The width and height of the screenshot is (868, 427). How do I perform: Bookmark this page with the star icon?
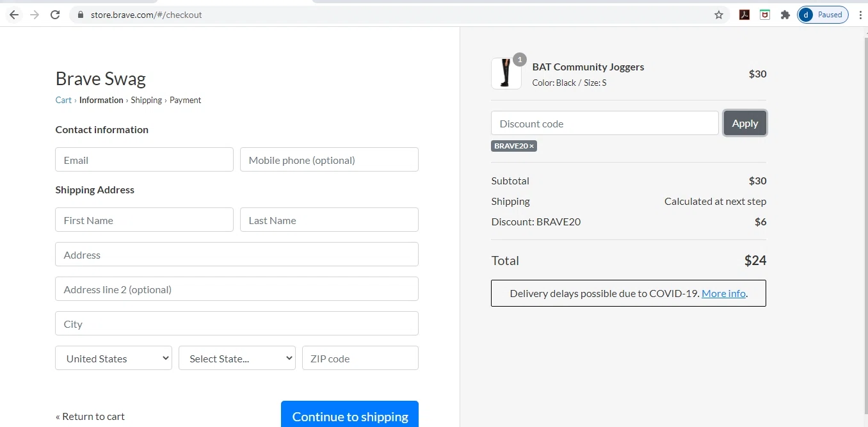719,15
